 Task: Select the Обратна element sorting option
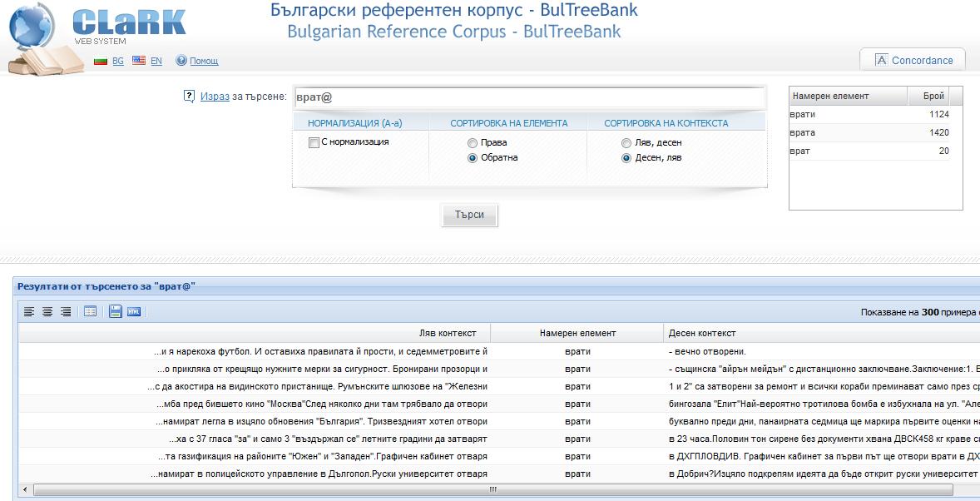point(473,158)
